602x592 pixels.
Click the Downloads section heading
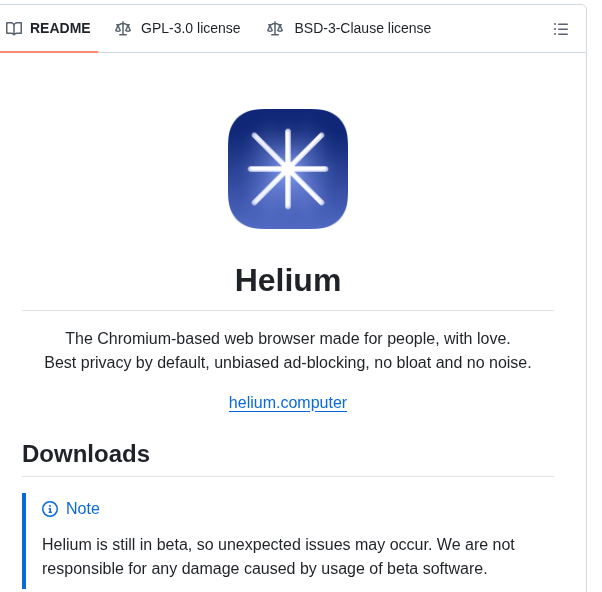click(x=86, y=454)
